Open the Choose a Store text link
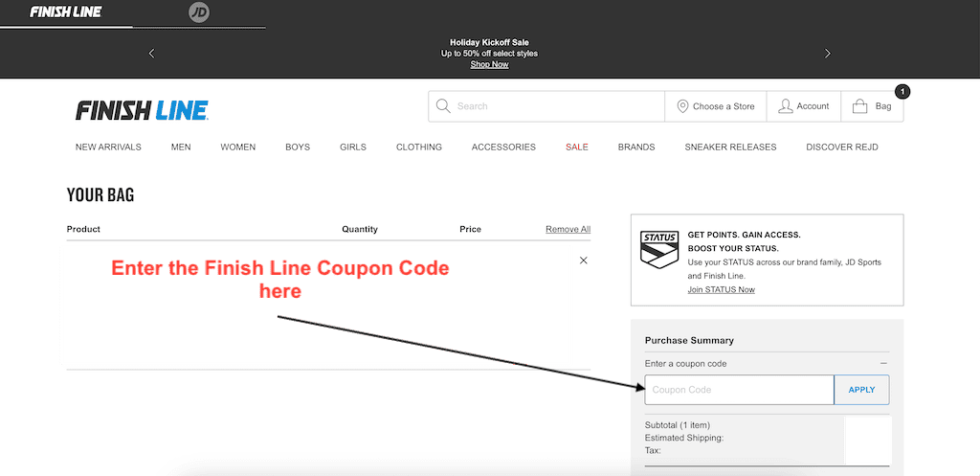Screen dimensions: 980x476 pyautogui.click(x=724, y=106)
